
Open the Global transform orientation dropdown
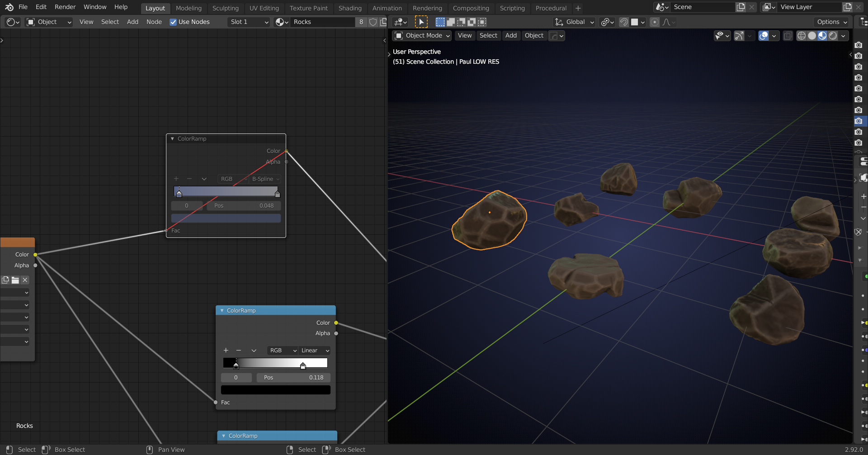[575, 22]
